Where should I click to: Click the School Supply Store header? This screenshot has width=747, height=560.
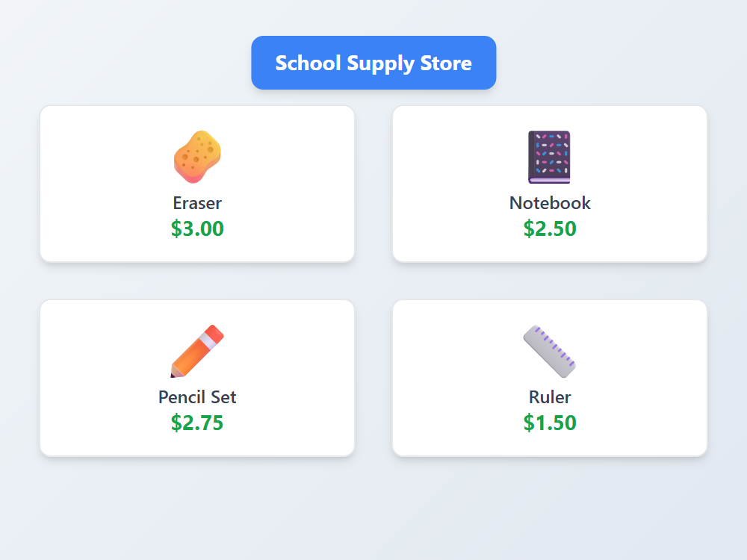point(373,63)
